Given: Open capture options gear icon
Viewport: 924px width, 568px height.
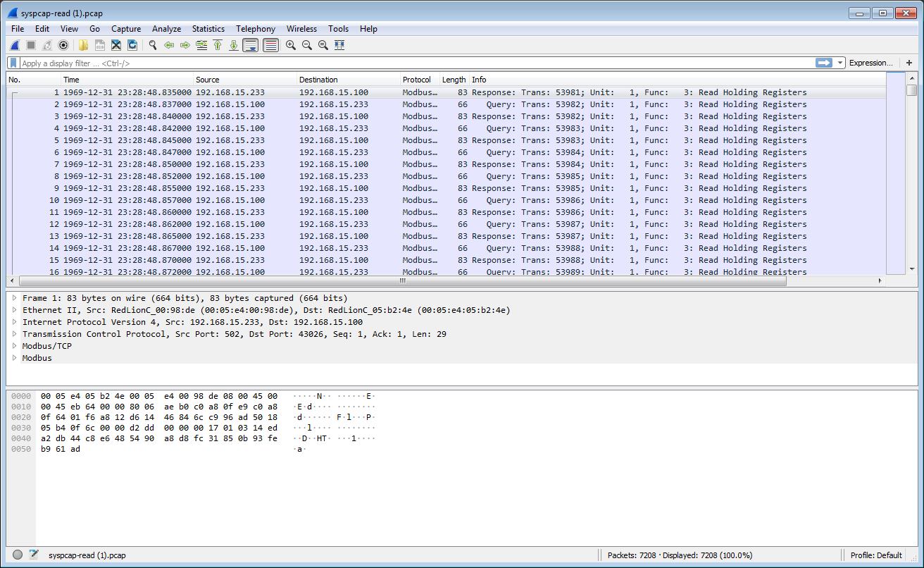Looking at the screenshot, I should (x=63, y=45).
